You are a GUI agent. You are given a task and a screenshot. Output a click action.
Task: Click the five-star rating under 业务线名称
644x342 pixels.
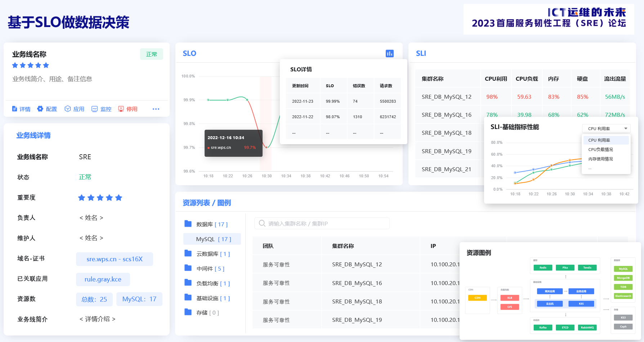31,65
